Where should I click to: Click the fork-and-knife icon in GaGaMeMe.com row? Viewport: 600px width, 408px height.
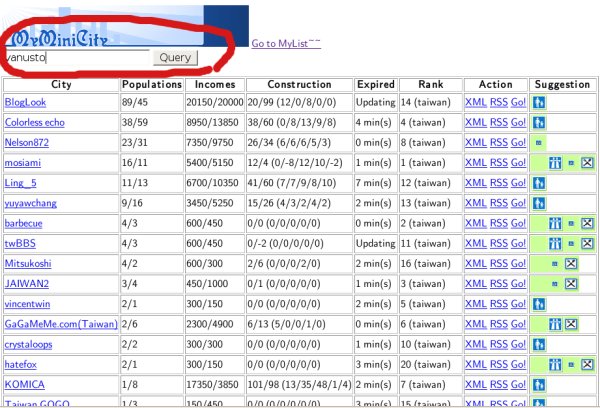(x=571, y=325)
